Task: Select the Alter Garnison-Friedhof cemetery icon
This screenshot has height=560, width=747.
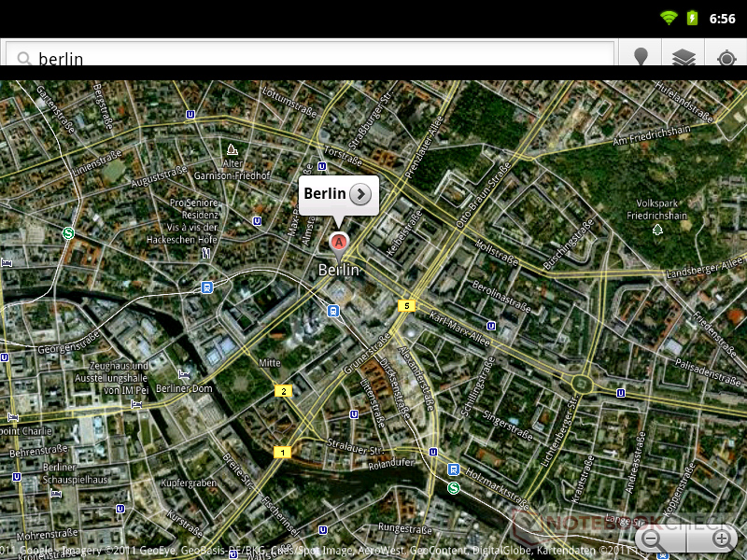Action: pyautogui.click(x=232, y=149)
